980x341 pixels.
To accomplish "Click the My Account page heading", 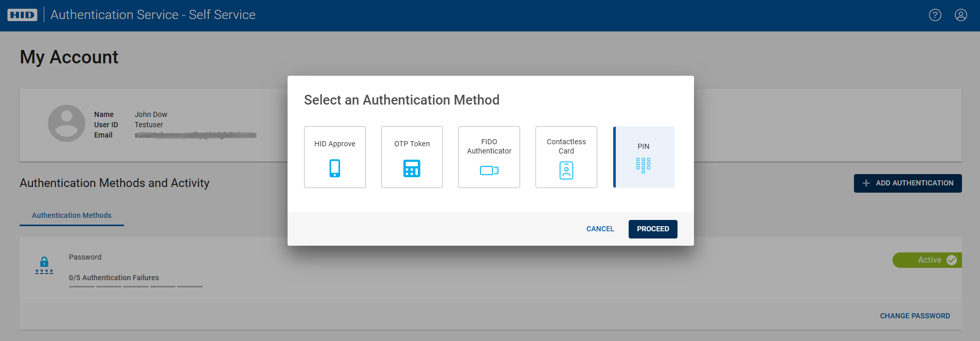I will click(69, 57).
